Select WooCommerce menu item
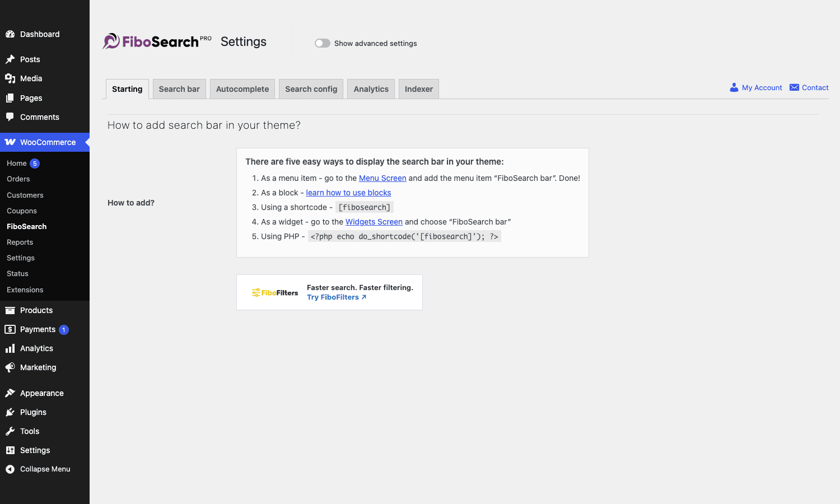The height and width of the screenshot is (504, 840). pos(45,142)
